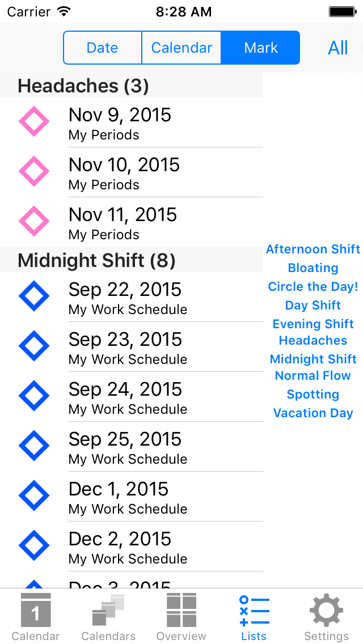This screenshot has width=363, height=644.
Task: Select the blue diamond next to Dec 1
Action: coord(34,495)
